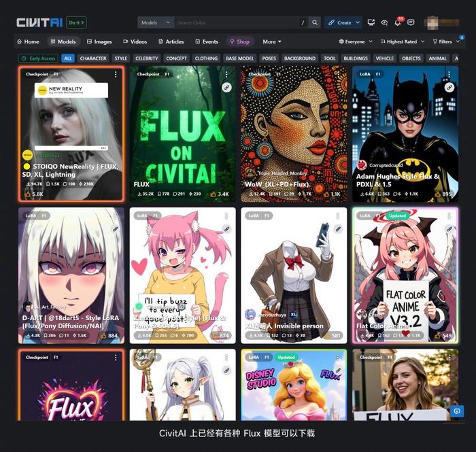The width and height of the screenshot is (476, 452).
Task: Go to the Home tab
Action: 28,41
